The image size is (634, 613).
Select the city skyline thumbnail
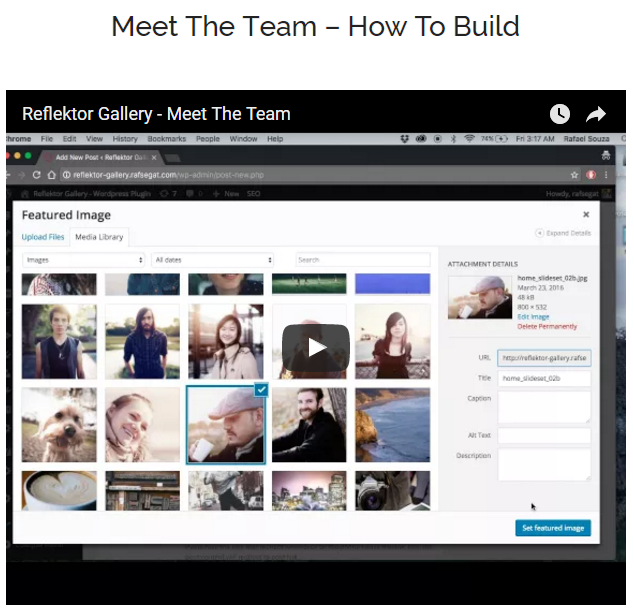pos(309,490)
